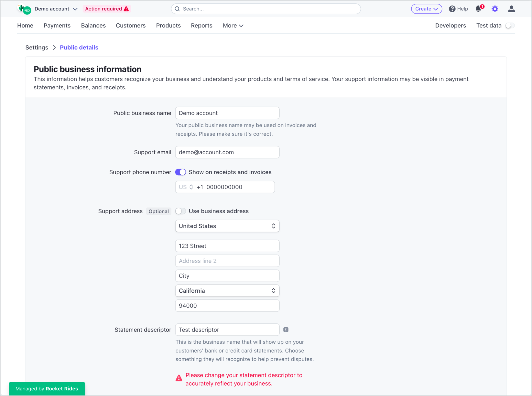Go to the Home tab
The width and height of the screenshot is (532, 396).
point(25,25)
